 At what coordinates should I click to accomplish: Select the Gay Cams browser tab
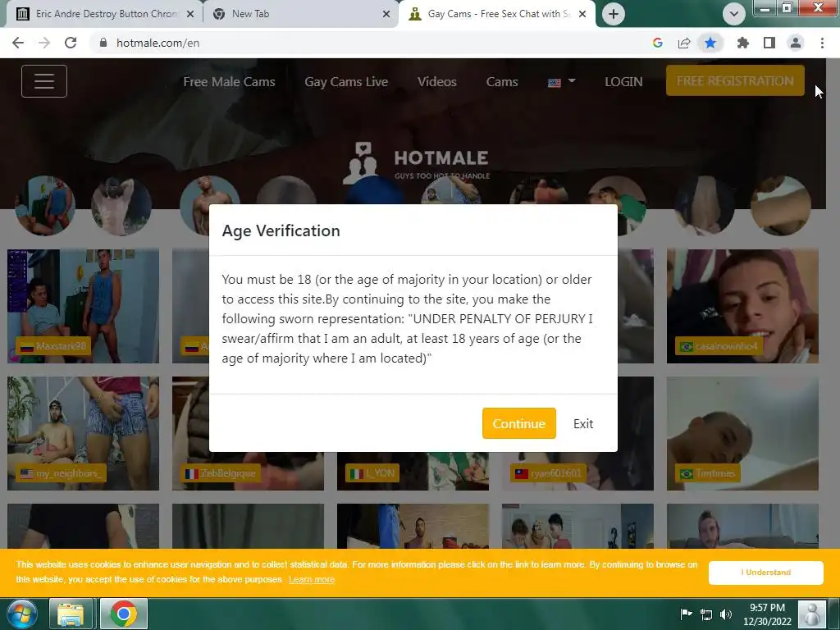click(495, 14)
